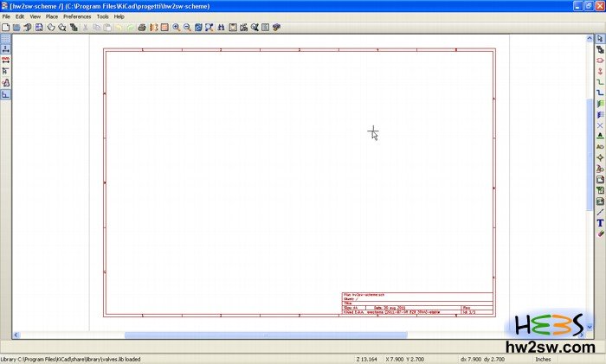Create new schematic with blank page icon
606x364 pixels.
(5, 28)
